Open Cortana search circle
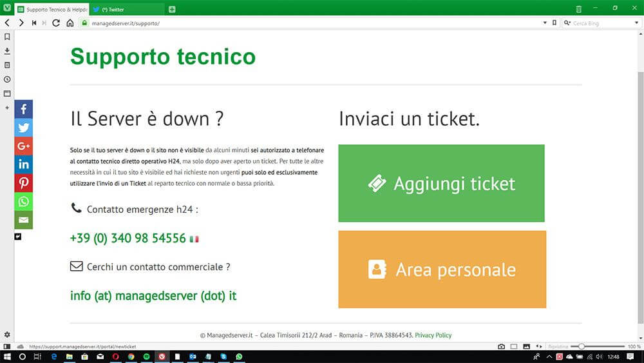 (22, 357)
